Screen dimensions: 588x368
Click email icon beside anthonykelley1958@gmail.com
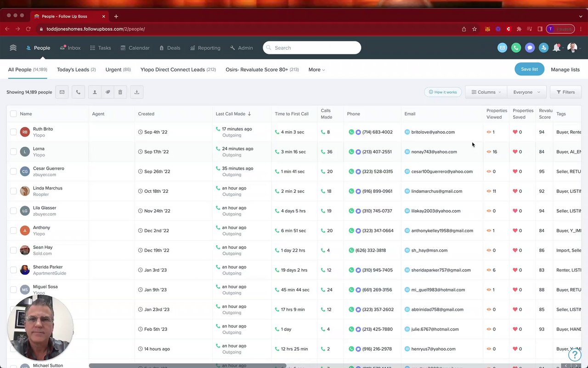pyautogui.click(x=407, y=231)
